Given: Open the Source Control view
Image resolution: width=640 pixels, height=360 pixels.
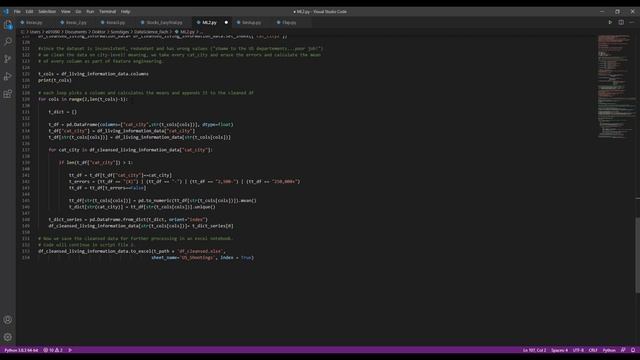Looking at the screenshot, I should coord(8,59).
